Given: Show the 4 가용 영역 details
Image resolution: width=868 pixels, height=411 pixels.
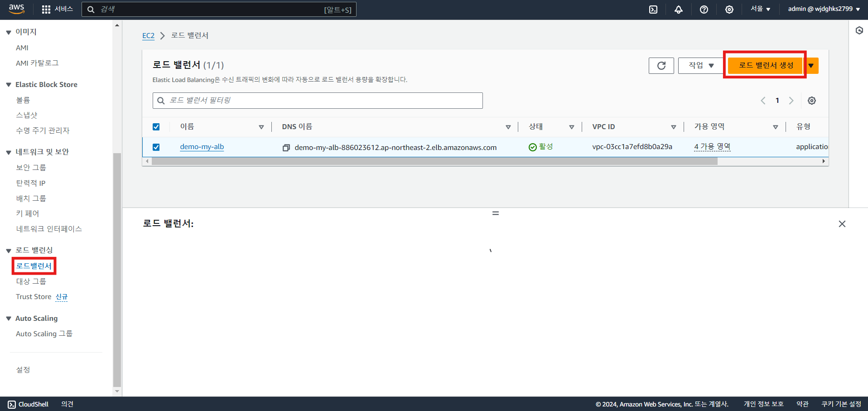Looking at the screenshot, I should coord(712,146).
